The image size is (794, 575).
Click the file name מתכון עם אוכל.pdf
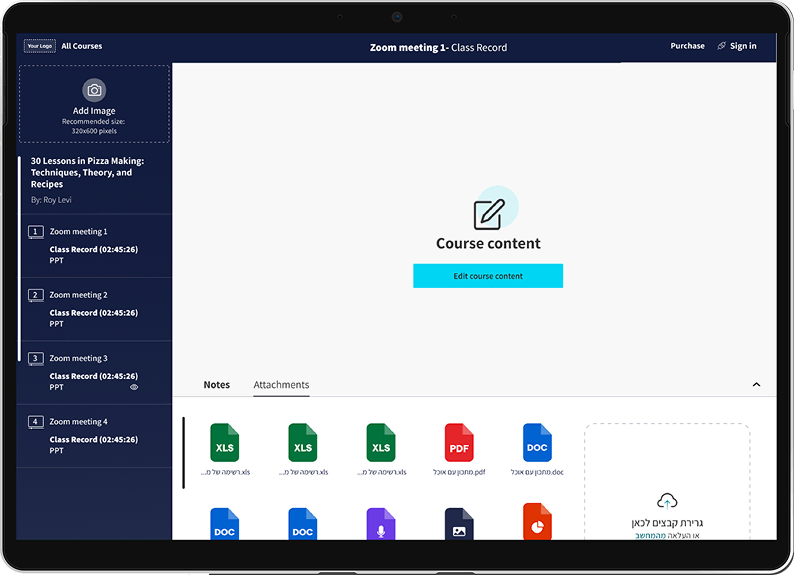pyautogui.click(x=459, y=472)
